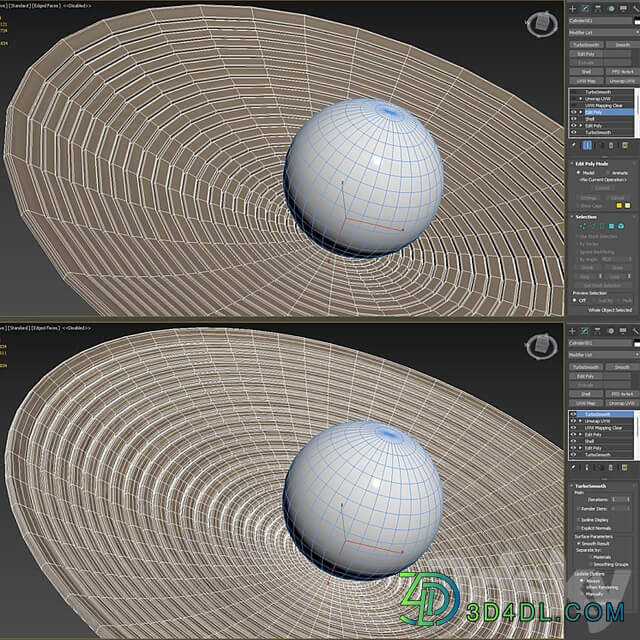The height and width of the screenshot is (640, 640).
Task: Select Shell in the upper modifier stack
Action: click(x=590, y=119)
